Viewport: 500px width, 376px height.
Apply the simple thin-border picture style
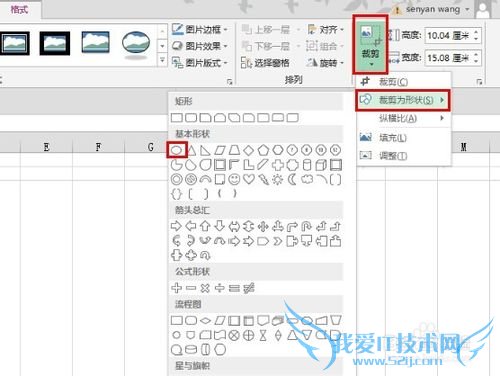[x=95, y=42]
